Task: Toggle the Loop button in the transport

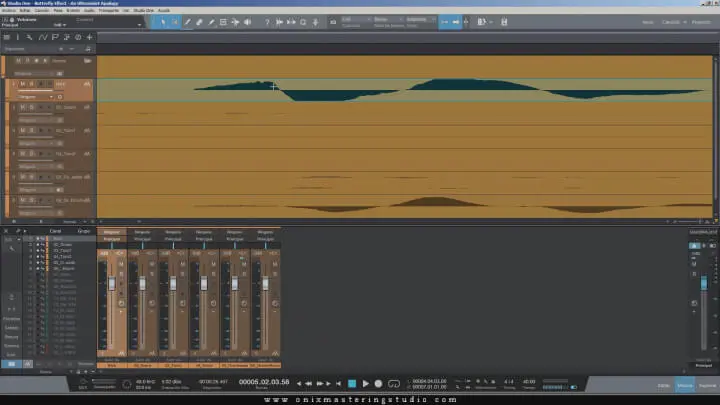Action: pos(394,383)
